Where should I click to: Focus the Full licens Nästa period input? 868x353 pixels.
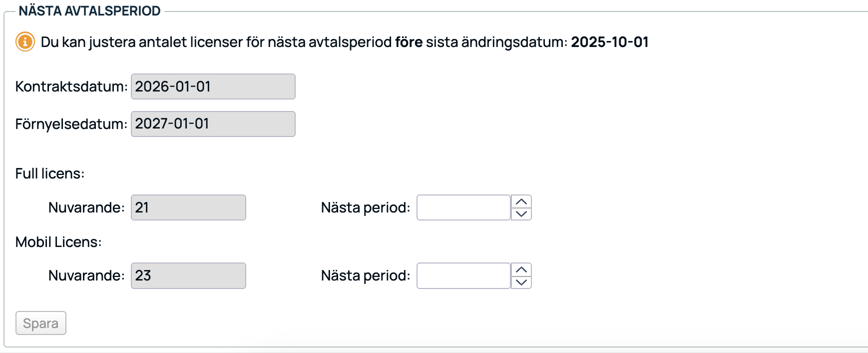pos(463,207)
